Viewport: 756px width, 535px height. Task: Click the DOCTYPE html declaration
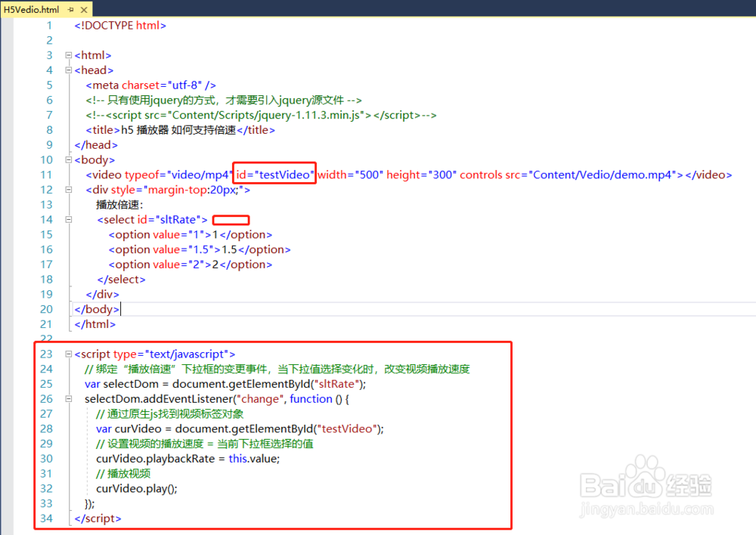tap(120, 26)
